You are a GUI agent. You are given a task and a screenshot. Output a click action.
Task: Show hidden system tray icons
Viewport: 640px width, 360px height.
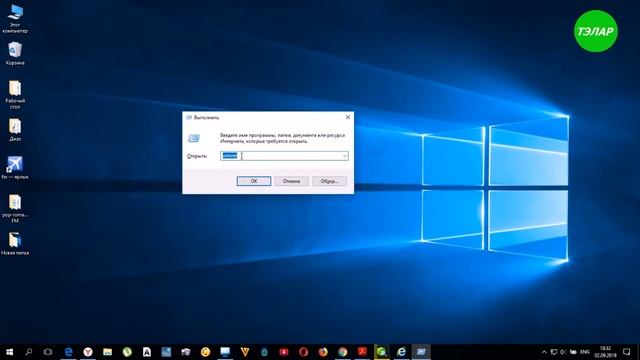[544, 352]
